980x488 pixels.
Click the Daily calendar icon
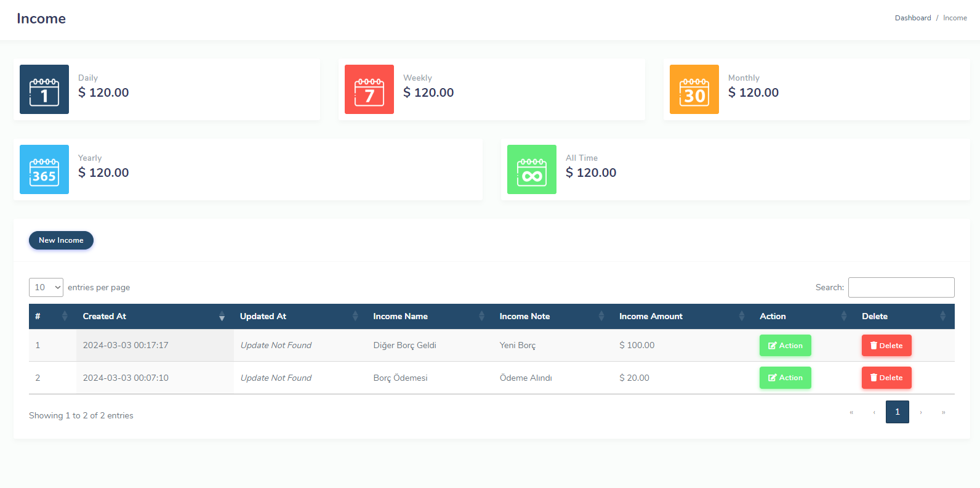(x=44, y=89)
